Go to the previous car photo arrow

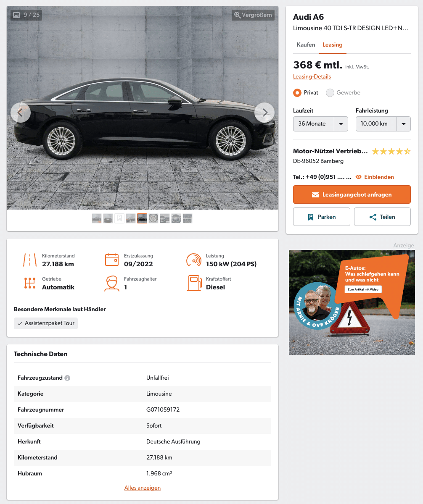coord(21,113)
